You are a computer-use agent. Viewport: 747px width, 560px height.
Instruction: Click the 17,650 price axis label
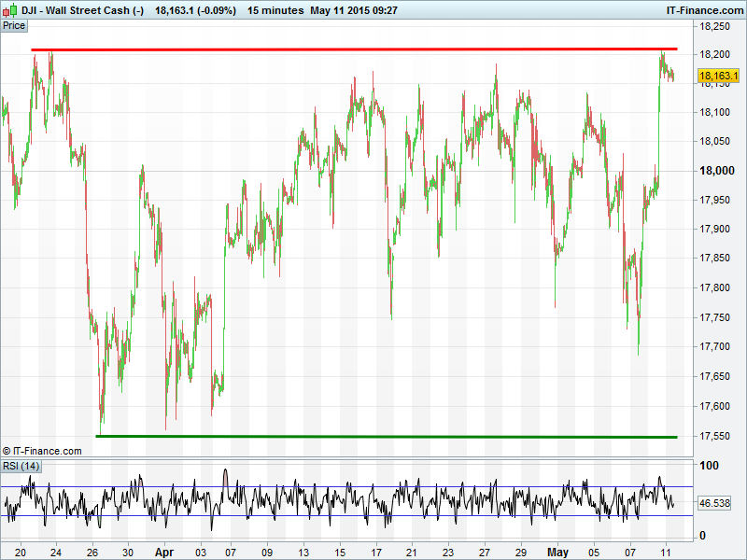point(714,376)
